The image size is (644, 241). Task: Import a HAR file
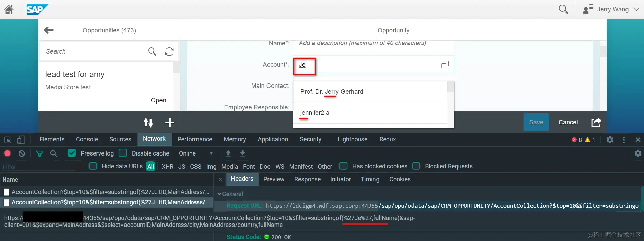point(228,153)
